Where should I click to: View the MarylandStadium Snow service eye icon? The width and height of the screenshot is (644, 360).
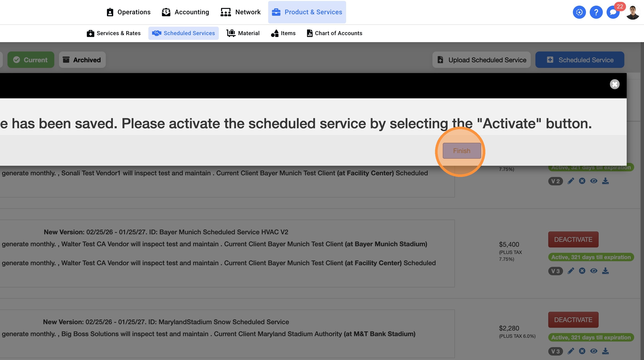(593, 351)
